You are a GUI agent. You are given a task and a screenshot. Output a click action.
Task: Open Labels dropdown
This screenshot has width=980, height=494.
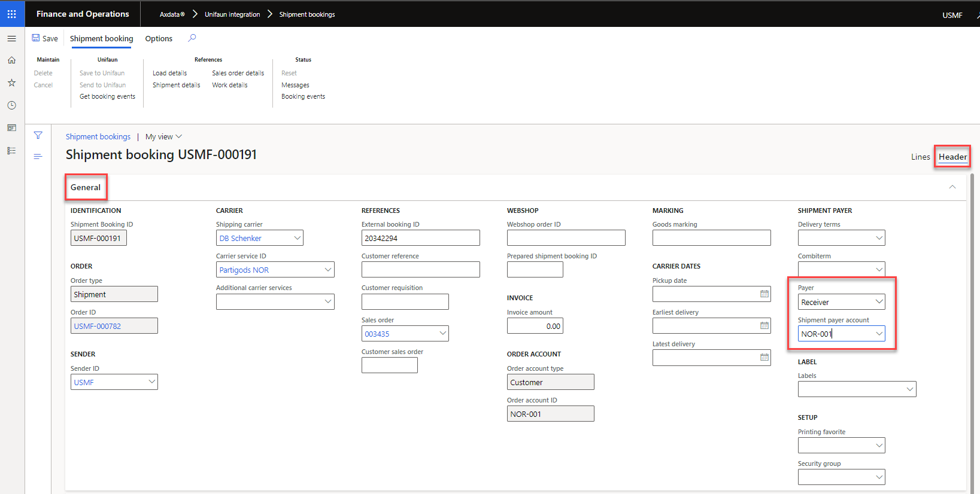tap(910, 389)
